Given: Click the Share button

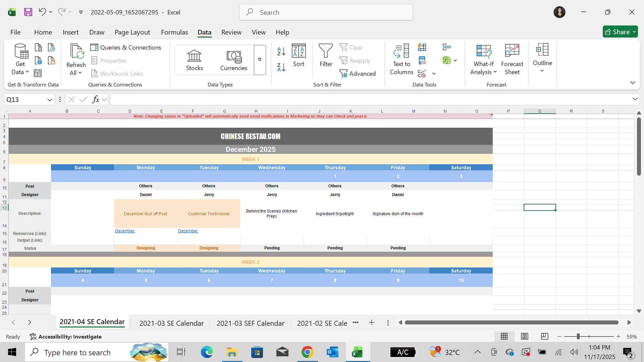Looking at the screenshot, I should (620, 32).
